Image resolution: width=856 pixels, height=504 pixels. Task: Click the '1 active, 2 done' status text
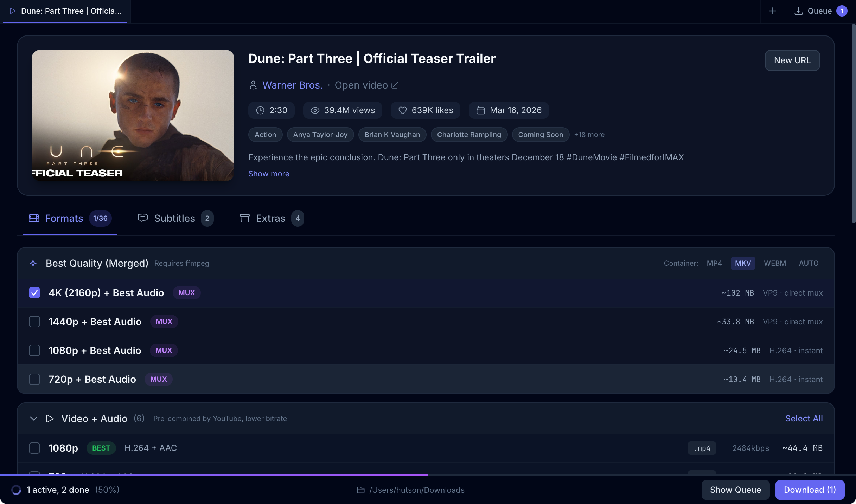point(58,490)
